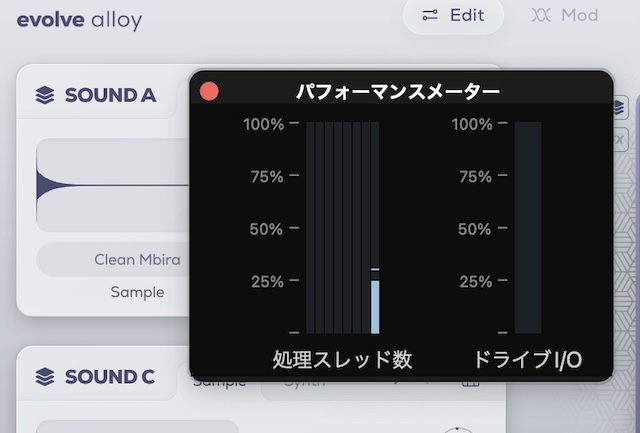Click the パフォーマンスメーター title bar
Image resolution: width=640 pixels, height=433 pixels.
point(398,92)
